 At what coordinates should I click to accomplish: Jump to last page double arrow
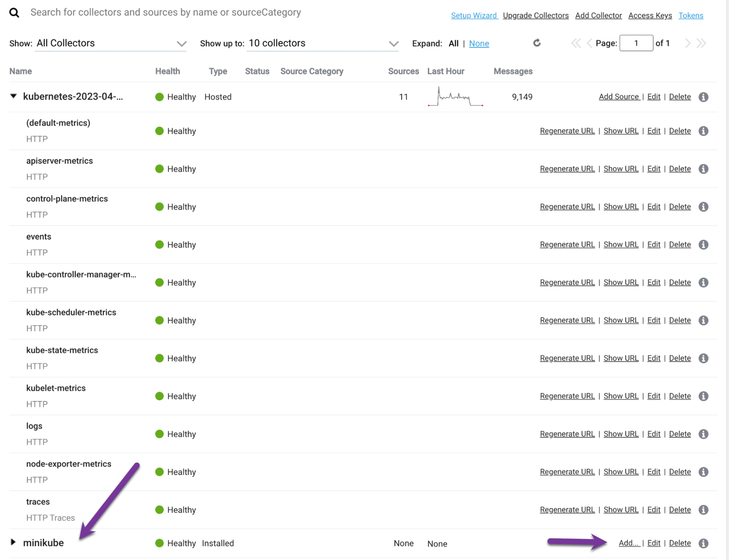coord(701,43)
